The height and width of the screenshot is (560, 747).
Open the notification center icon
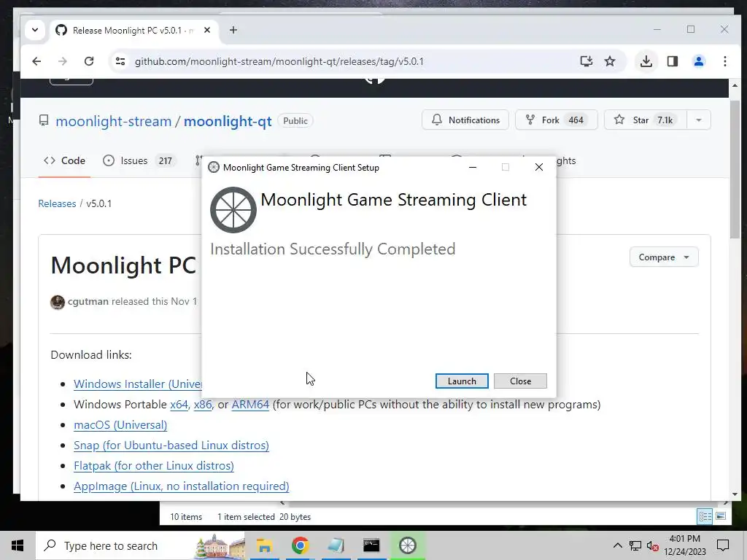click(723, 545)
